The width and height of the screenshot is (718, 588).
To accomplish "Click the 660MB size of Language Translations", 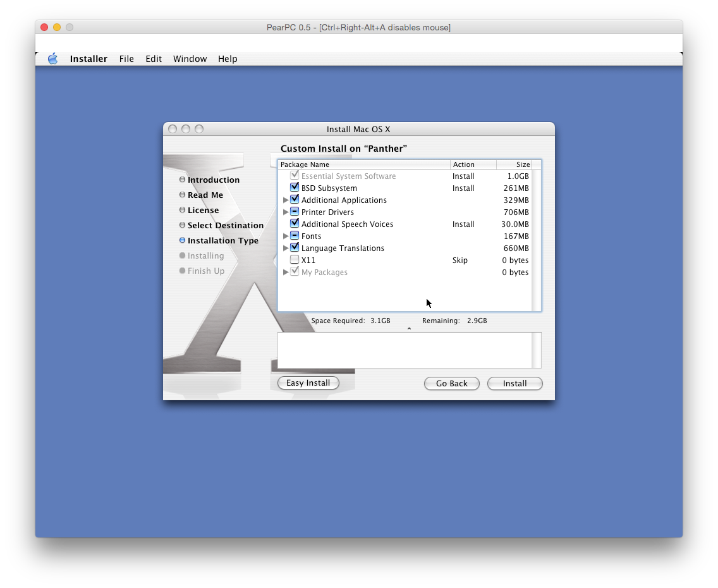I will [x=516, y=248].
